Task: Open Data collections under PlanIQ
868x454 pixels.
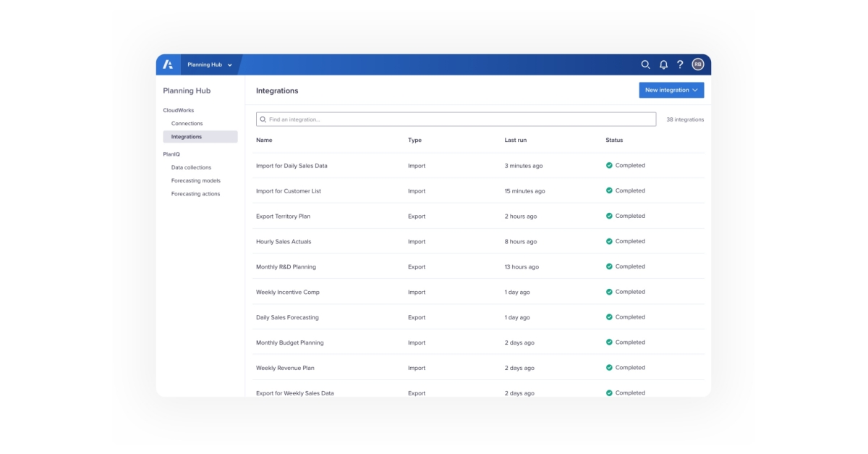Action: (193, 167)
